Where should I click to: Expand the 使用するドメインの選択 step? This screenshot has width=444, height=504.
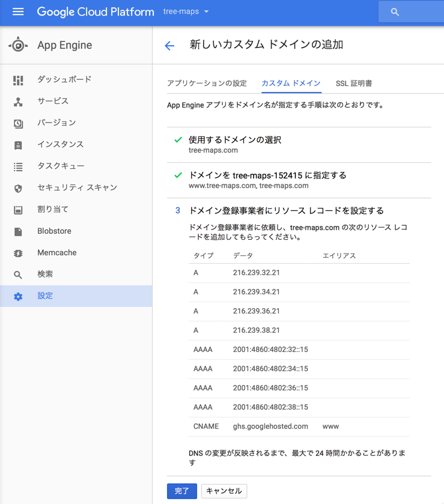[235, 140]
